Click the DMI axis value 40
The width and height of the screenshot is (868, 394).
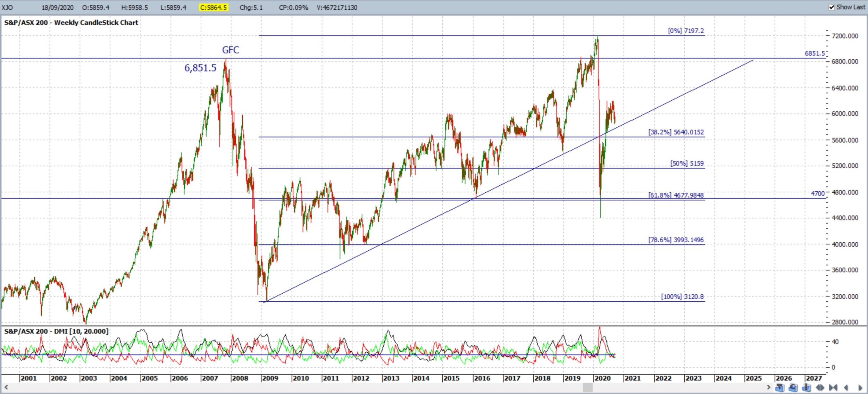(835, 342)
